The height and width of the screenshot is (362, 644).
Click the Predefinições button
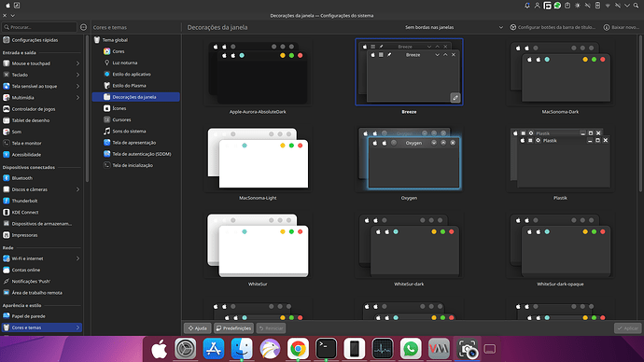233,328
